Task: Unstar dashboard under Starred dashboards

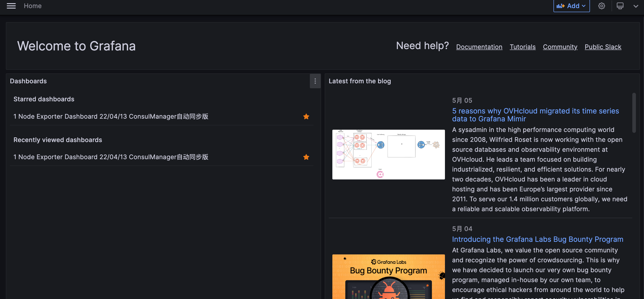Action: click(306, 116)
